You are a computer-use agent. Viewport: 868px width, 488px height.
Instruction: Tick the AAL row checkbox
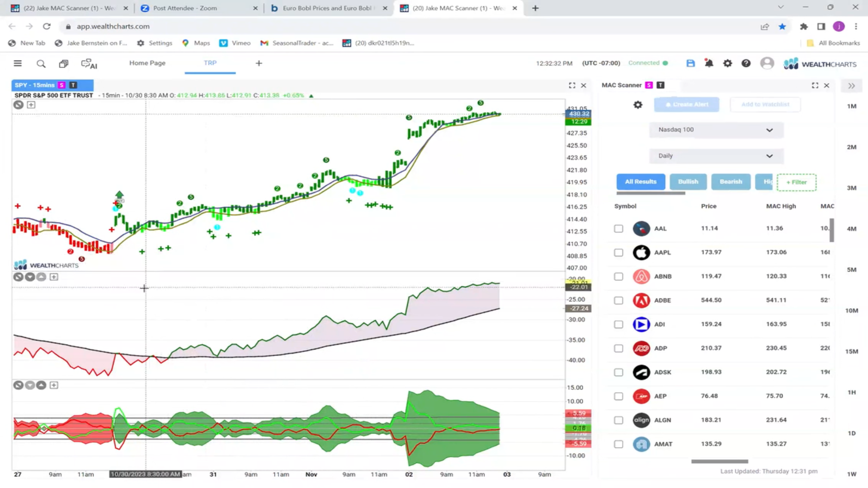coord(618,229)
